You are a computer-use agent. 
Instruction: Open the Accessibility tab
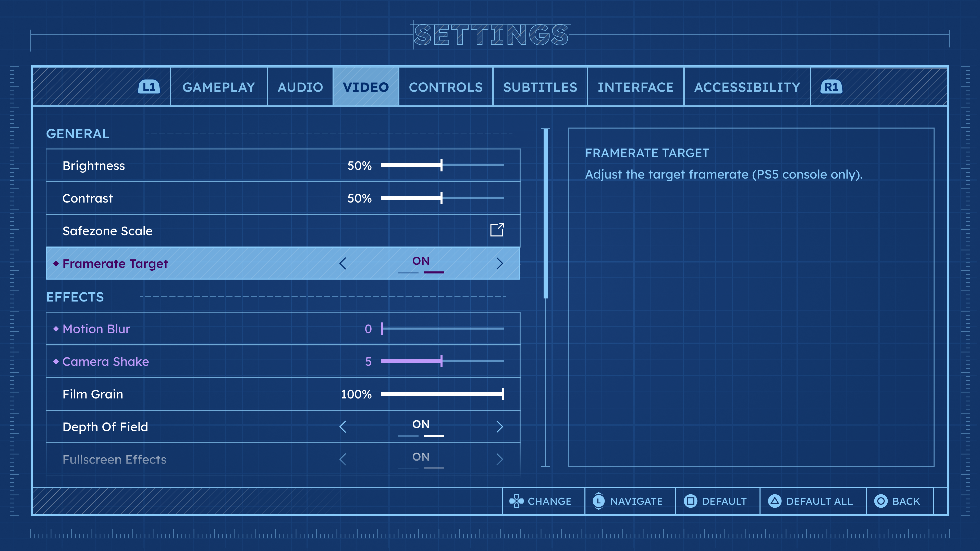tap(747, 87)
